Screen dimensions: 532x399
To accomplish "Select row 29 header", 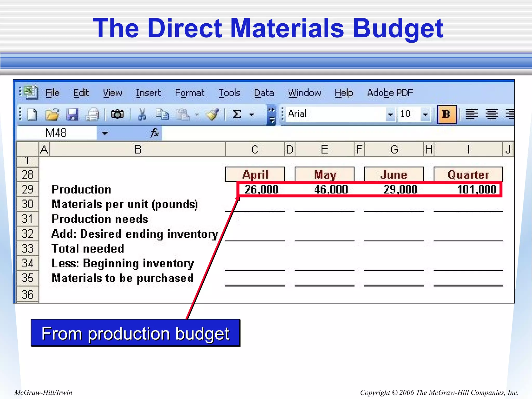I will click(28, 189).
